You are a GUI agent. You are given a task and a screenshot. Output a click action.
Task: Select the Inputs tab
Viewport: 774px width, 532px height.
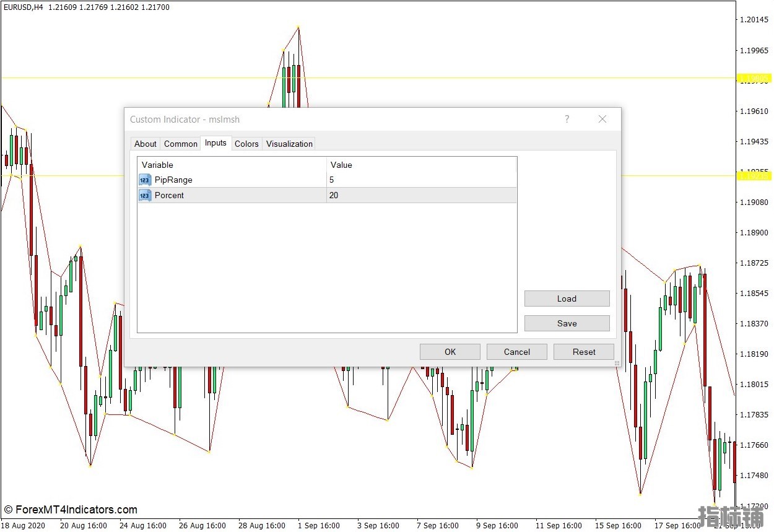click(215, 143)
